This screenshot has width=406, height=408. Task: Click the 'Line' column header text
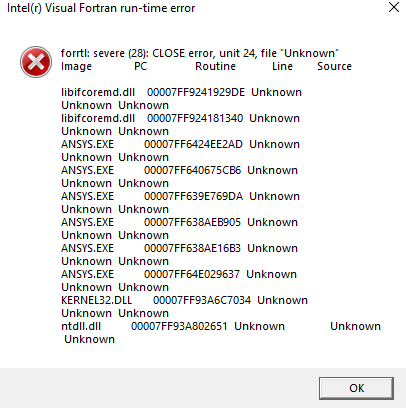[282, 66]
